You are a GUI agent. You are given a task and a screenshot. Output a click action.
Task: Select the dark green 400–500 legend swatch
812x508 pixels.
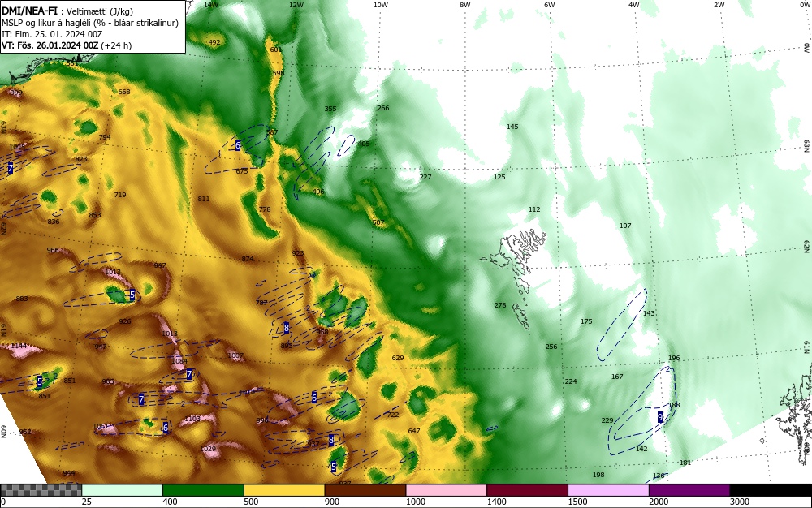coord(203,490)
